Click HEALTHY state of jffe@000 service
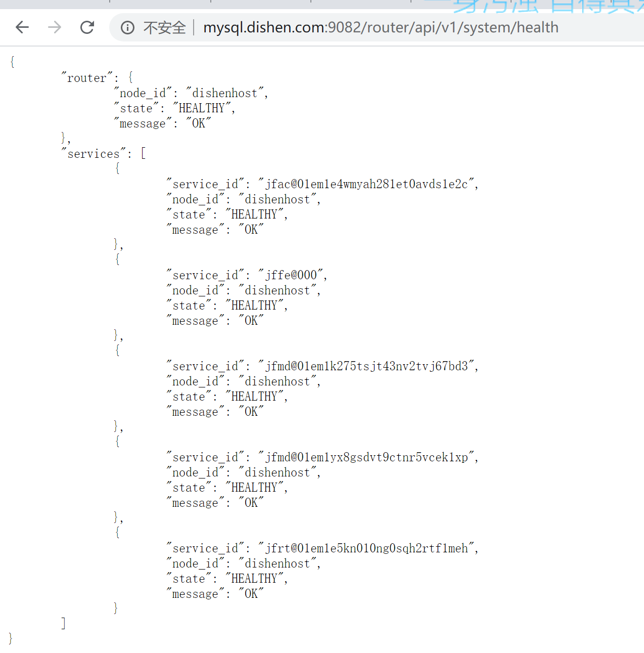Screen dimensions: 644x653 (x=254, y=306)
